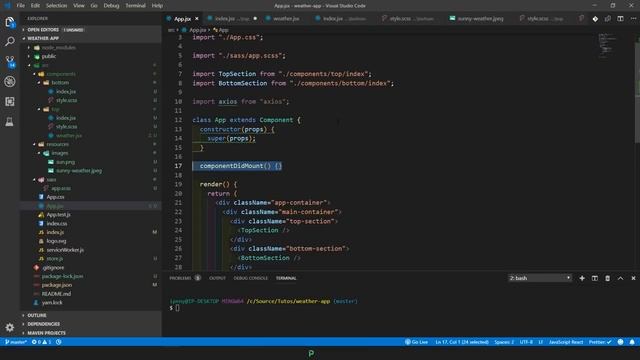
Task: Click the diamond-shaped icon in editor toolbar
Action: tap(595, 19)
